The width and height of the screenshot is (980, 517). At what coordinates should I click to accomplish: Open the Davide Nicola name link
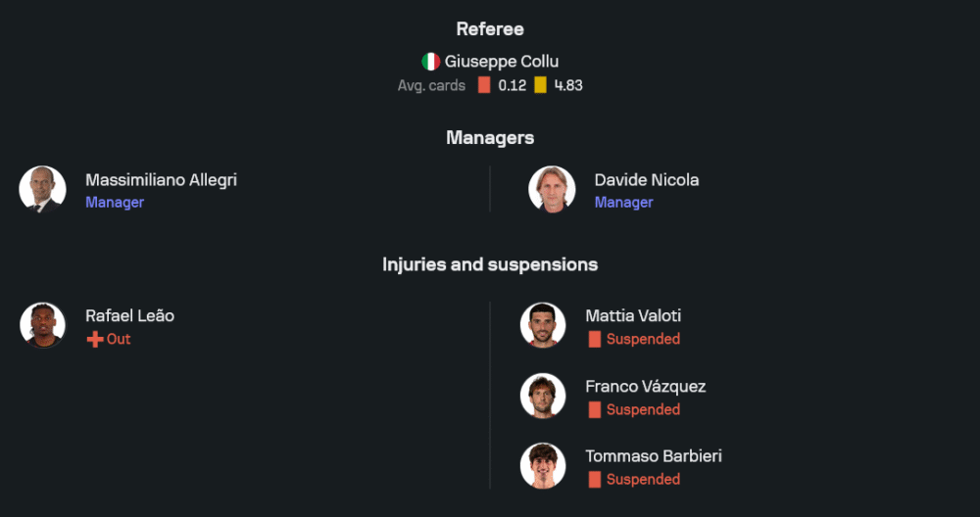tap(646, 180)
